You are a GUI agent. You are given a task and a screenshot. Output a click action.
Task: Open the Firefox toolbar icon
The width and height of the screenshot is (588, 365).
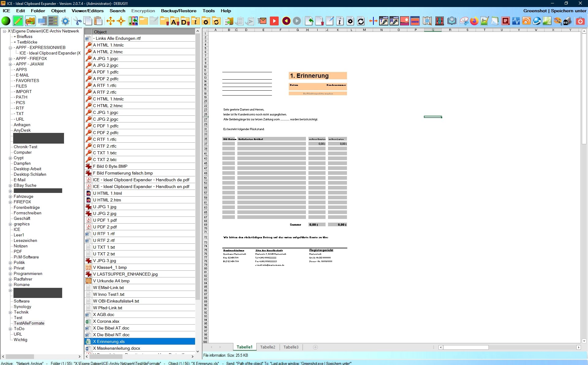click(474, 21)
